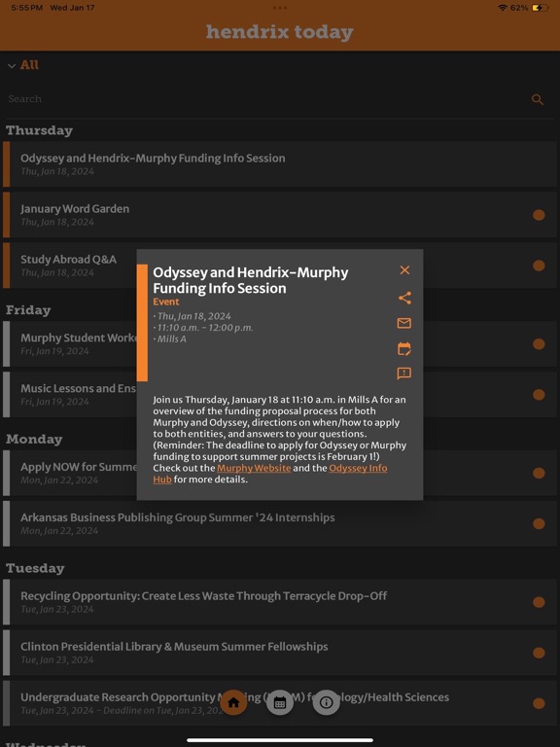Viewport: 560px width, 747px height.
Task: Open Murphy Student Worker list item
Action: coord(70,344)
